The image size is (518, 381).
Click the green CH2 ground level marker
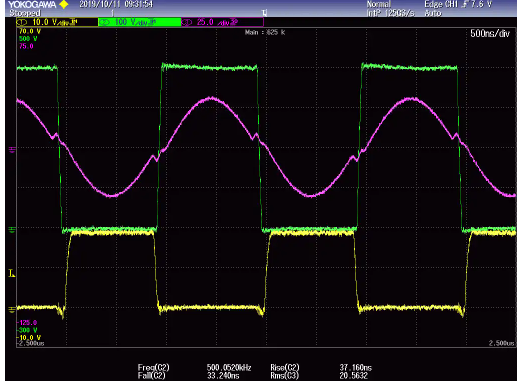click(12, 229)
